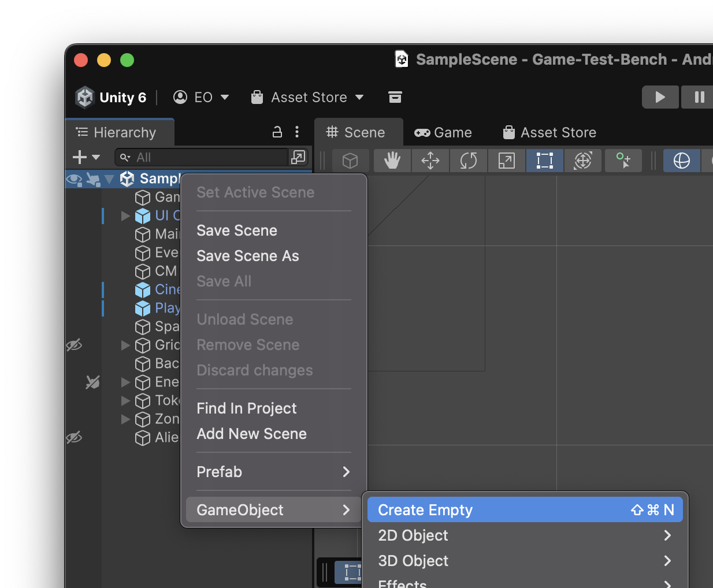Select the blue Play prefab cube icon
The image size is (713, 588).
(x=143, y=308)
